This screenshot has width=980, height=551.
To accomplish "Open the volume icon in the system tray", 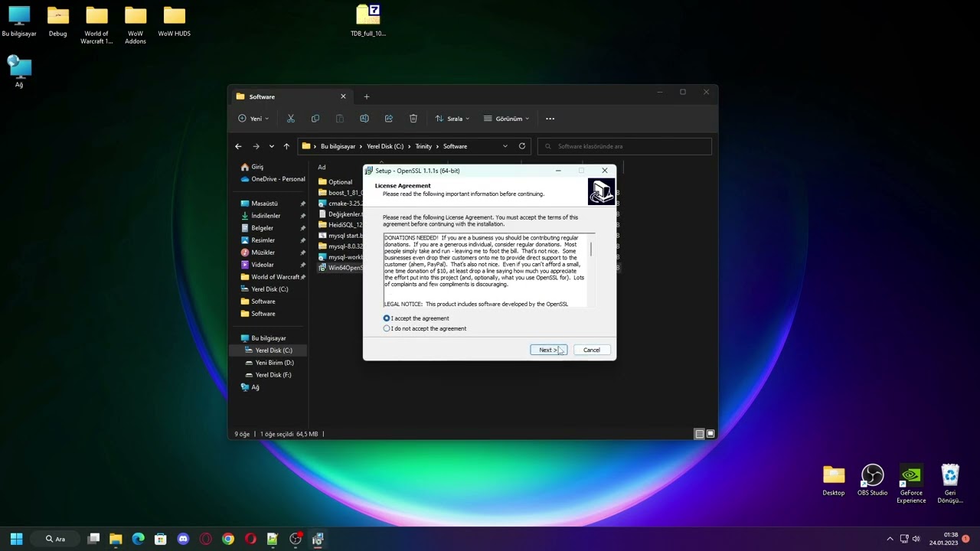I will [916, 539].
